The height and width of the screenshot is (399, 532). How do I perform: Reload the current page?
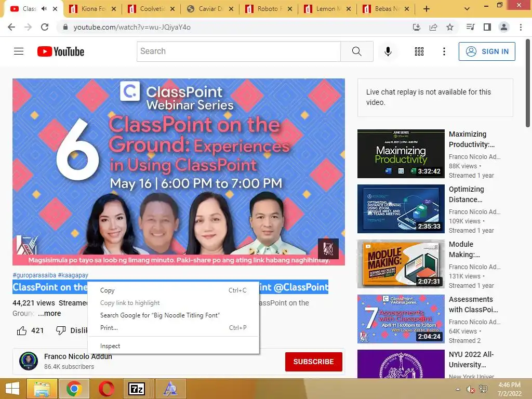(x=45, y=27)
